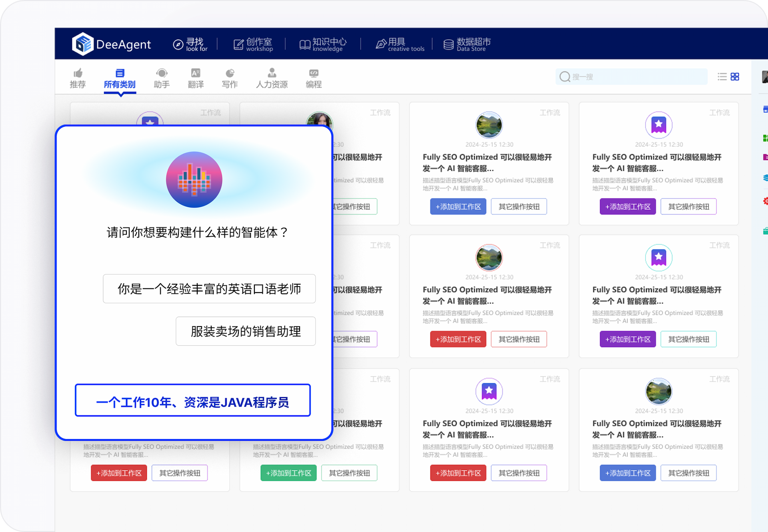This screenshot has height=532, width=768.
Task: Choose suggestion 服装卖场的销售助理
Action: coord(246,331)
